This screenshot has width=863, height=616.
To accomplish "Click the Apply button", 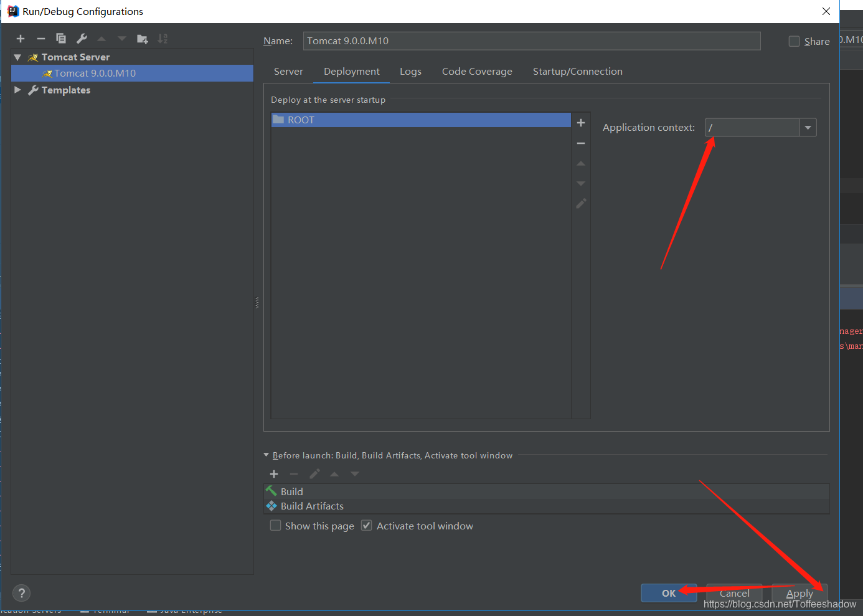I will (799, 593).
